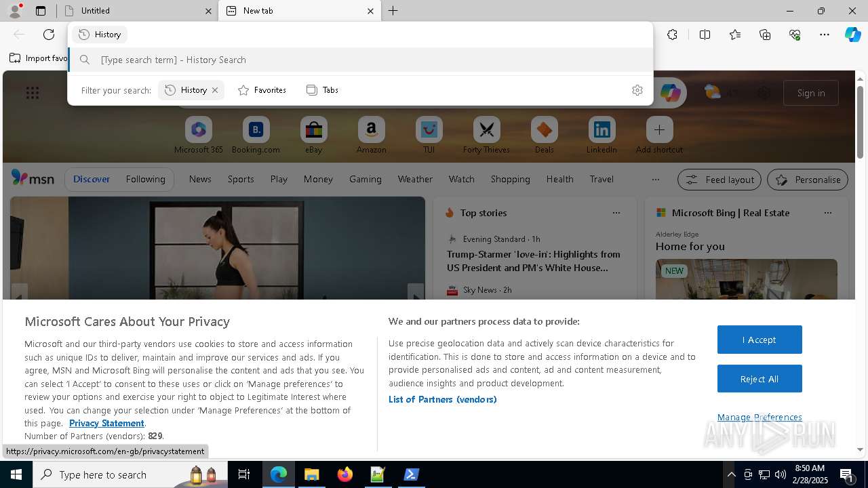
Task: Open the MSN apps grid launcher
Action: click(33, 93)
